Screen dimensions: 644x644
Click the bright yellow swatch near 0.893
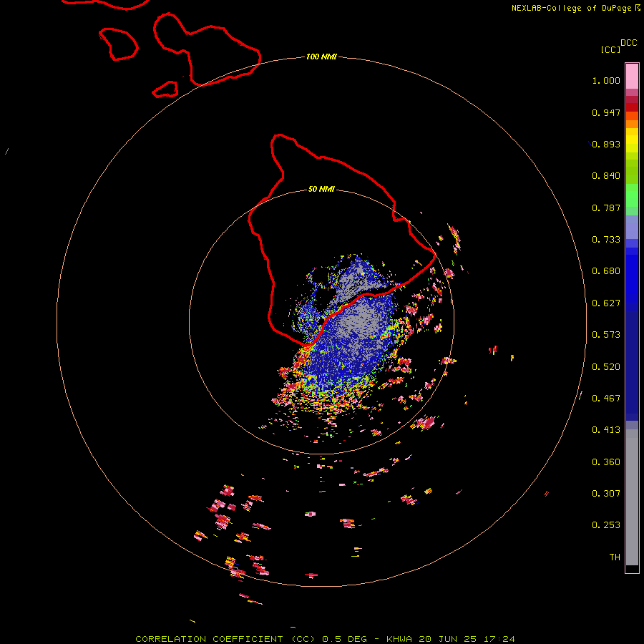click(x=632, y=140)
